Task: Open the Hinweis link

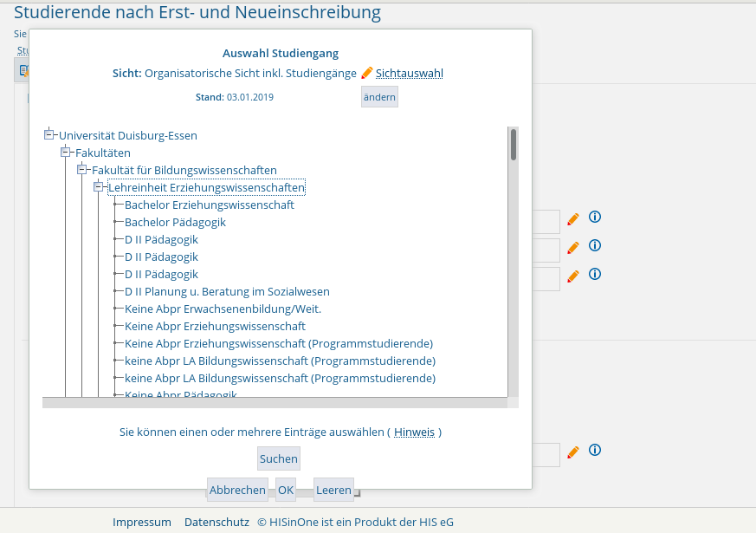Action: pos(414,432)
